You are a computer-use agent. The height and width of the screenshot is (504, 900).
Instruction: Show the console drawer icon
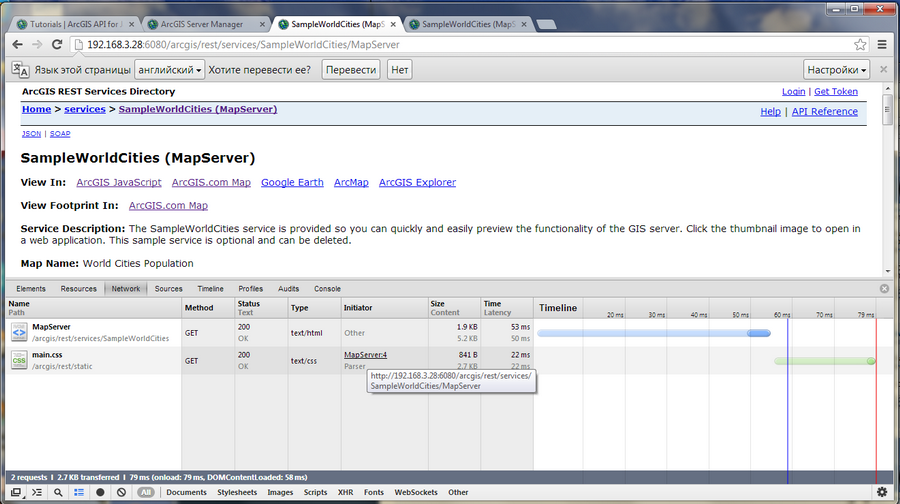(37, 492)
